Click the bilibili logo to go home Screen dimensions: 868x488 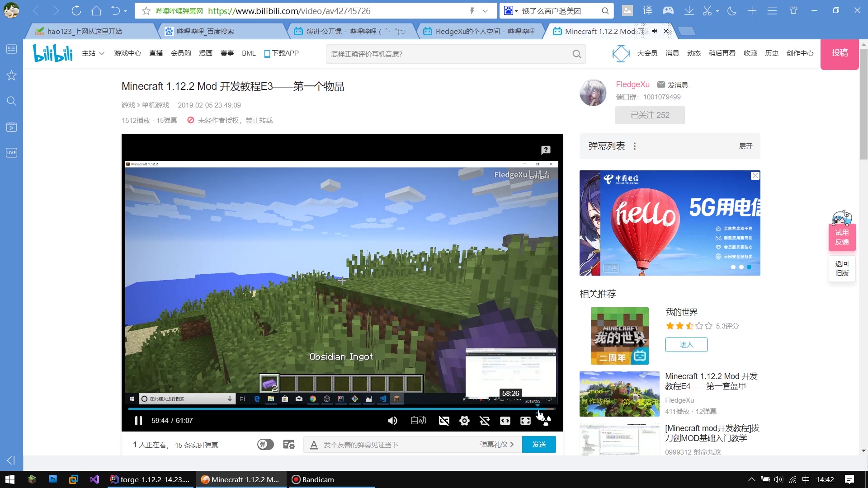click(x=52, y=53)
